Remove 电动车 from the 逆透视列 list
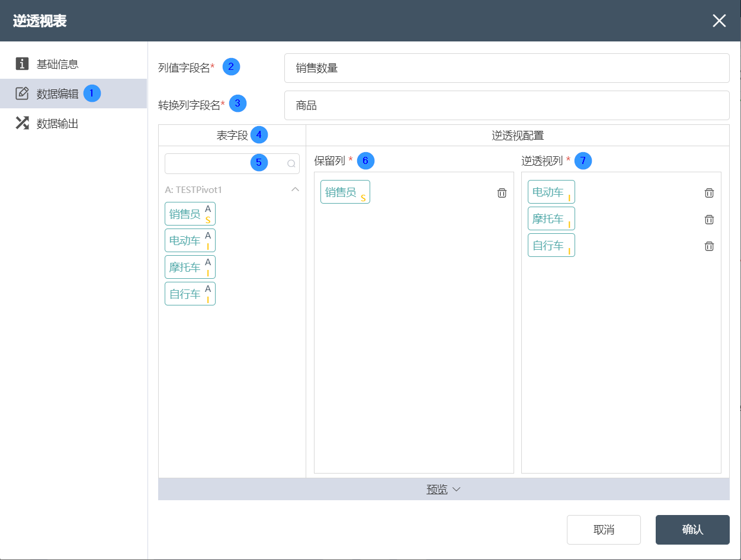This screenshot has height=560, width=741. 709,193
